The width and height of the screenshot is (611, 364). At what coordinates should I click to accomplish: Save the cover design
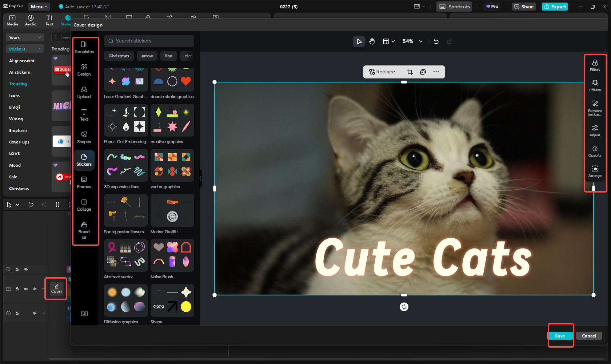click(x=560, y=336)
